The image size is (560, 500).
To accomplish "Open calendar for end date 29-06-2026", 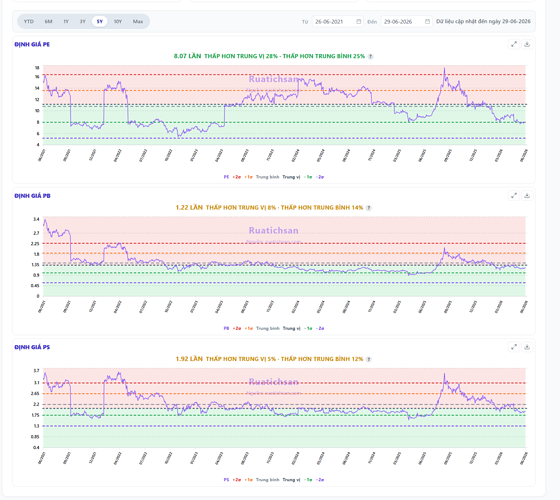I will [427, 21].
